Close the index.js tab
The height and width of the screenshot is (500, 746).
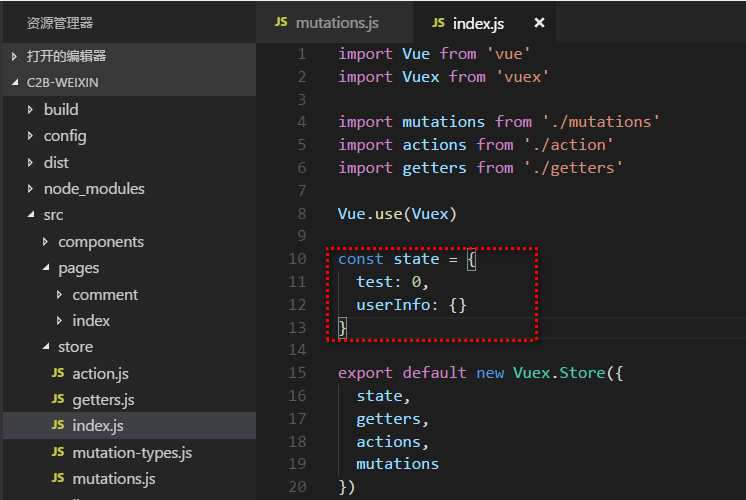click(x=539, y=22)
